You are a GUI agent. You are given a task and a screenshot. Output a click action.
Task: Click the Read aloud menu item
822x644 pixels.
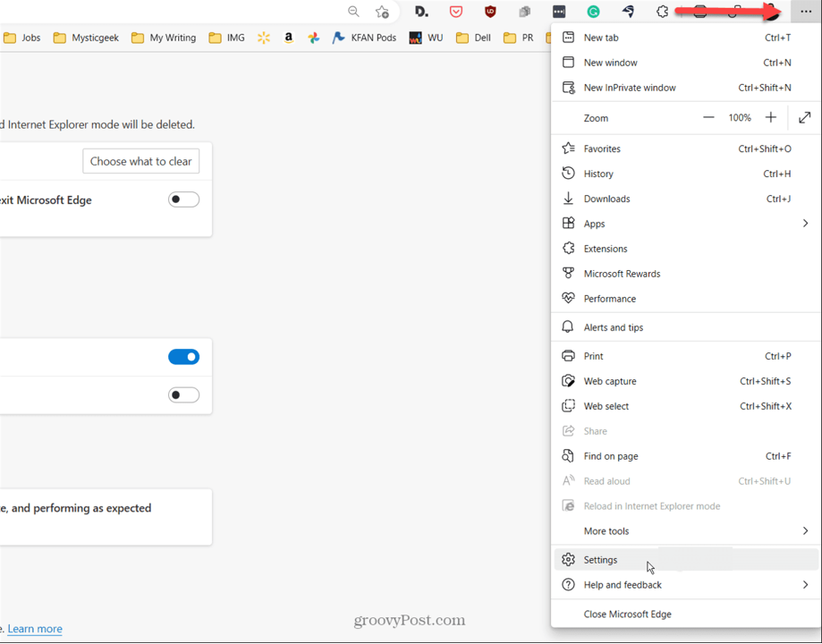pos(686,481)
